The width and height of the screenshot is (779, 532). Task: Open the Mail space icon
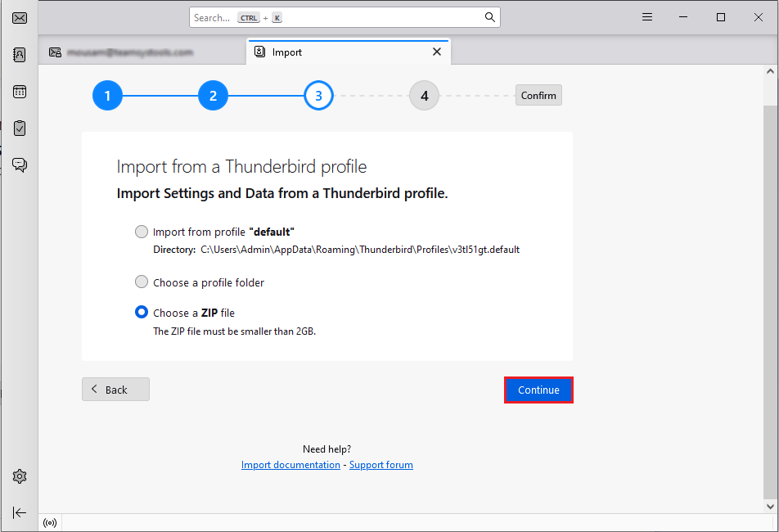[x=20, y=18]
